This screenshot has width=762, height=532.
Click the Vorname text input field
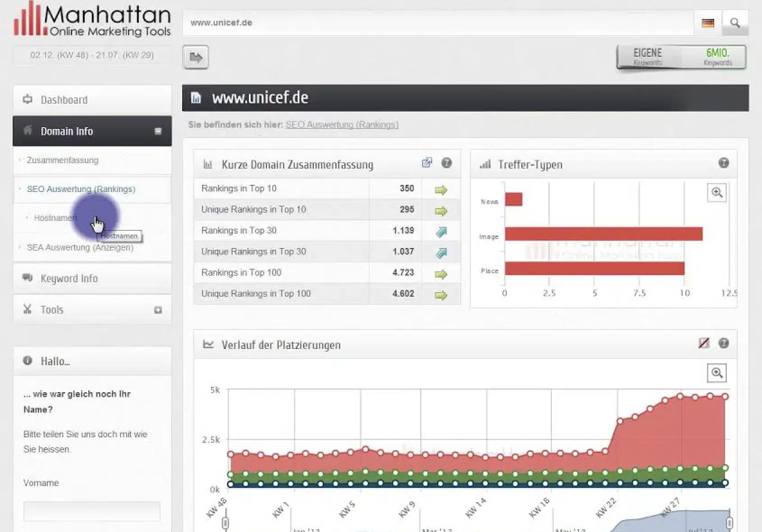pos(92,511)
